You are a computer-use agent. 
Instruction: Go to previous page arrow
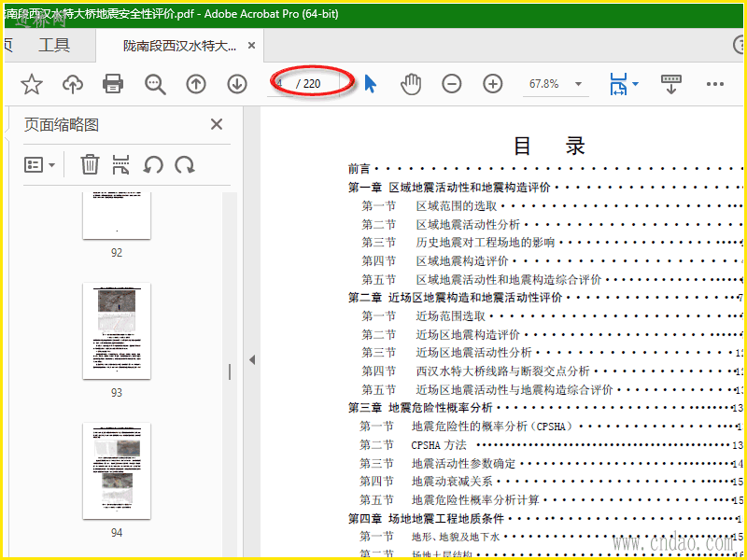[196, 84]
